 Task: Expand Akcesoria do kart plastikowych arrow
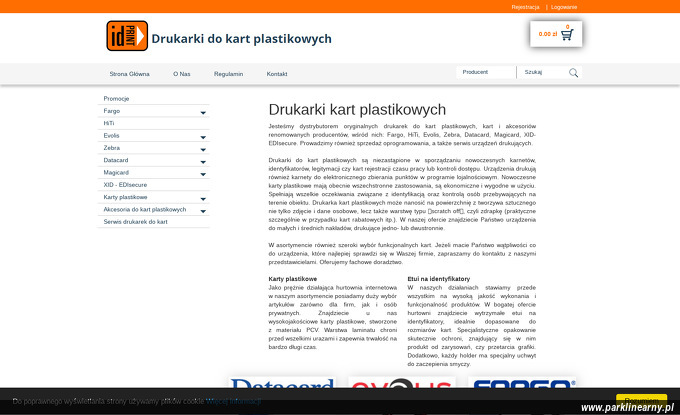(203, 211)
